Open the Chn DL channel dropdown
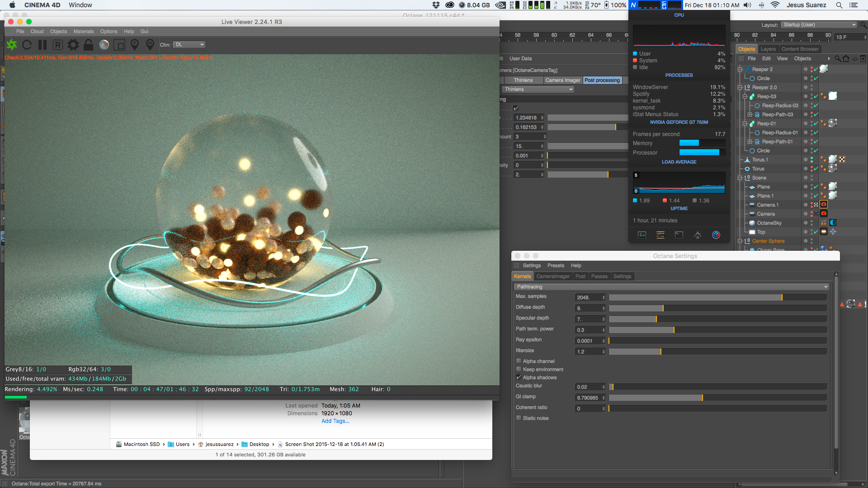Viewport: 868px width, 488px height. pyautogui.click(x=189, y=45)
